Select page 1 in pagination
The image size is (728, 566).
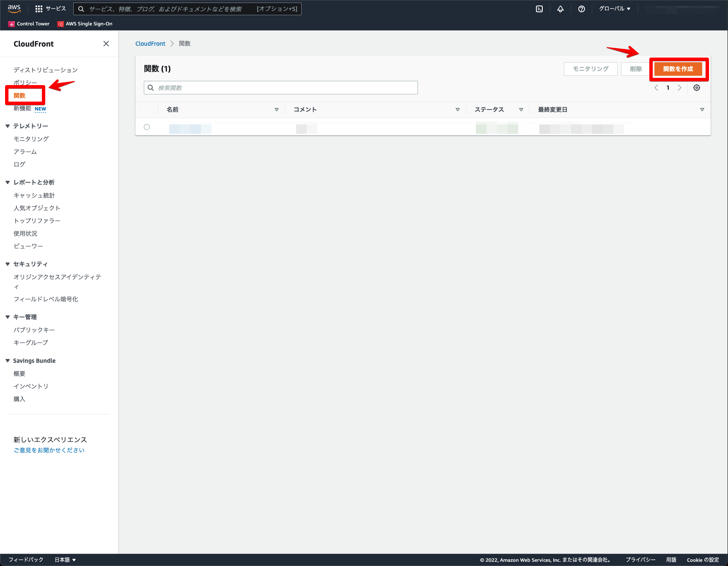(x=668, y=88)
